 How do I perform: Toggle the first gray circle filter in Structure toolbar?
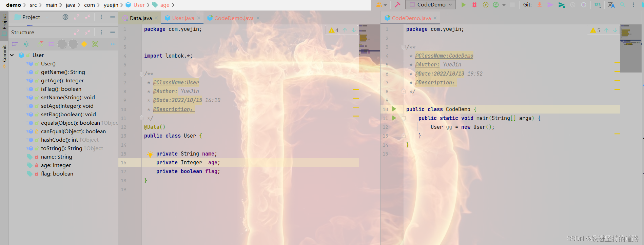pyautogui.click(x=62, y=44)
